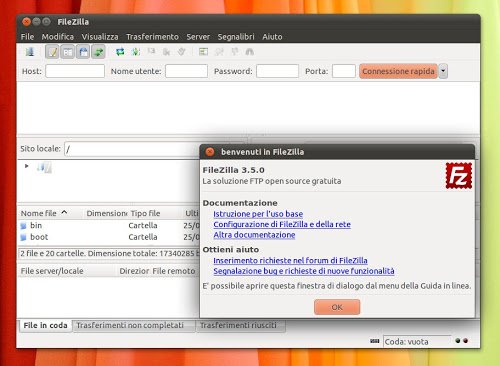Screen dimensions: 500x366
Task: Focus the Nome utente input field
Action: (x=186, y=71)
